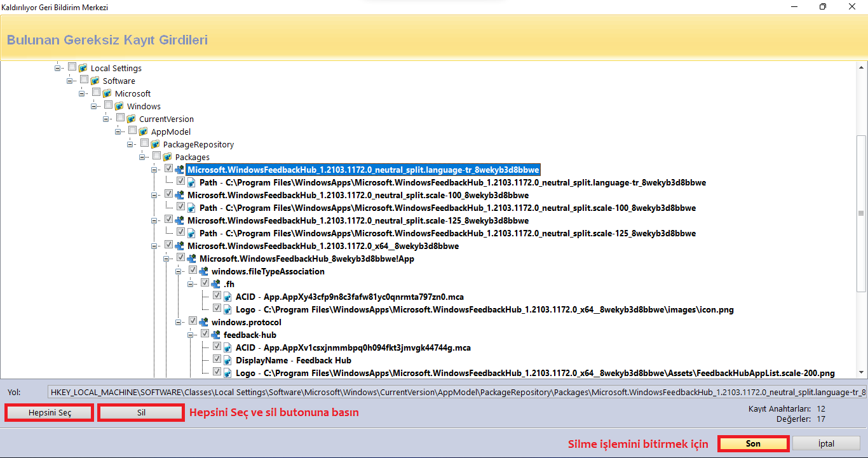Uncheck the Logo icon.png value checkbox
This screenshot has width=868, height=458.
click(x=217, y=309)
